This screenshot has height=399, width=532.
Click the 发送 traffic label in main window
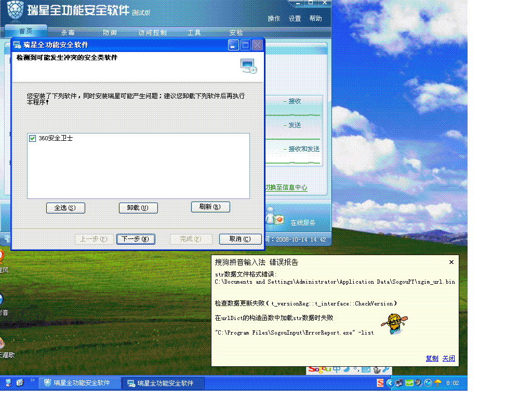(x=295, y=125)
